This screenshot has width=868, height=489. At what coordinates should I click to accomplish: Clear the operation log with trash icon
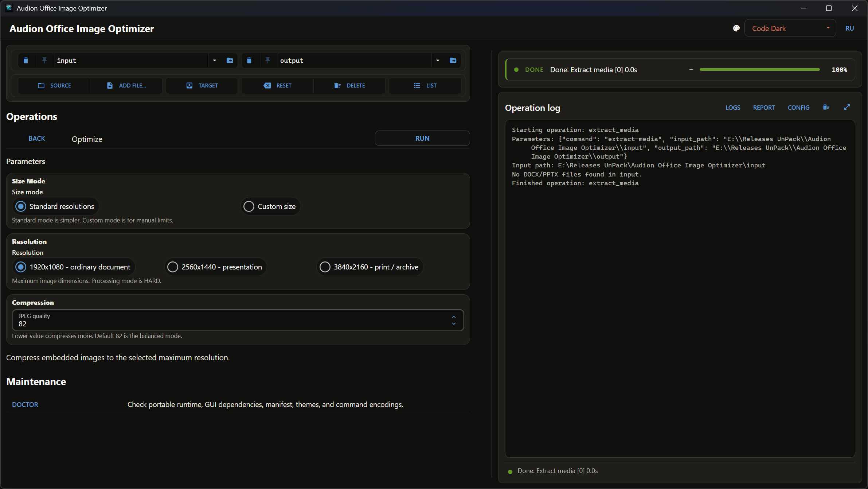coord(826,107)
